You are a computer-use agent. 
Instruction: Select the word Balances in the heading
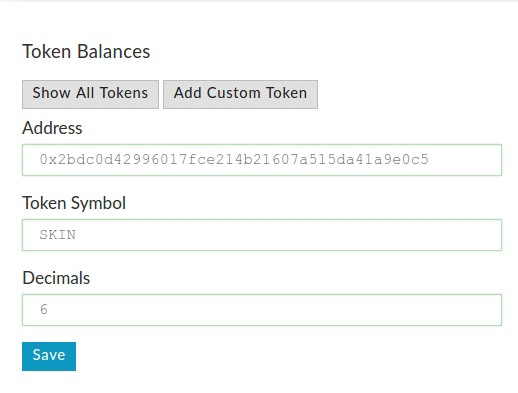pyautogui.click(x=114, y=52)
